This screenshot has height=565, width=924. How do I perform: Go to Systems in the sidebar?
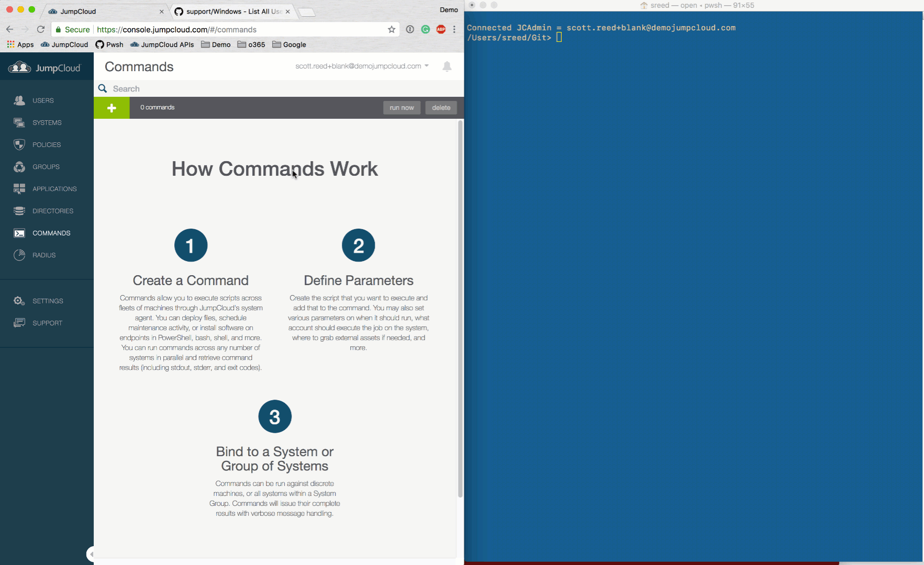[47, 122]
